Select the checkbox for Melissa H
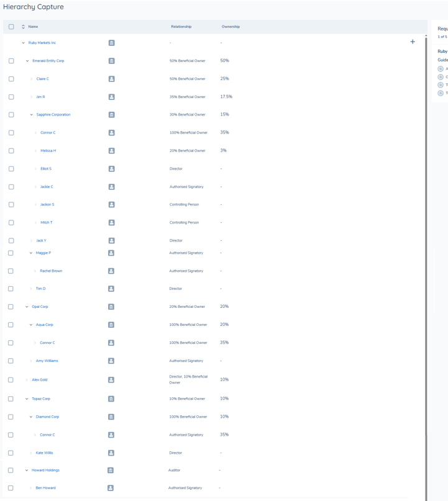Screen dimensions: 448x501 click(11, 150)
